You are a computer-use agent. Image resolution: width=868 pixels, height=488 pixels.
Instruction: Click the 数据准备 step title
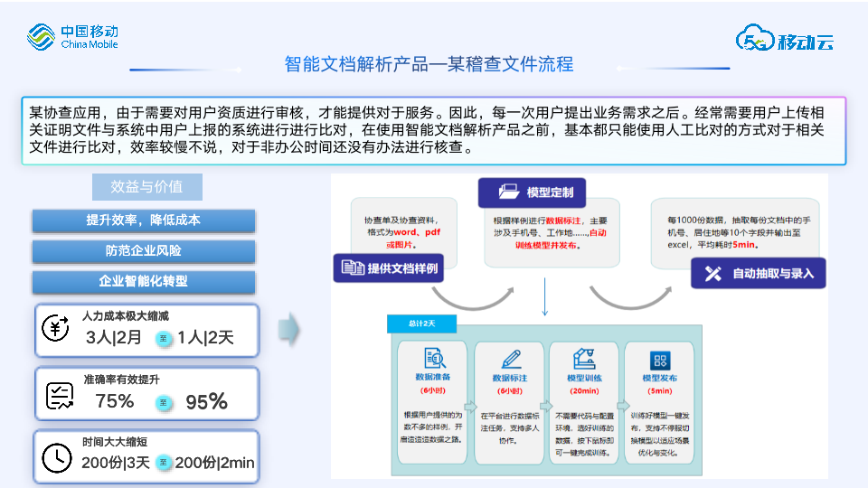point(433,378)
